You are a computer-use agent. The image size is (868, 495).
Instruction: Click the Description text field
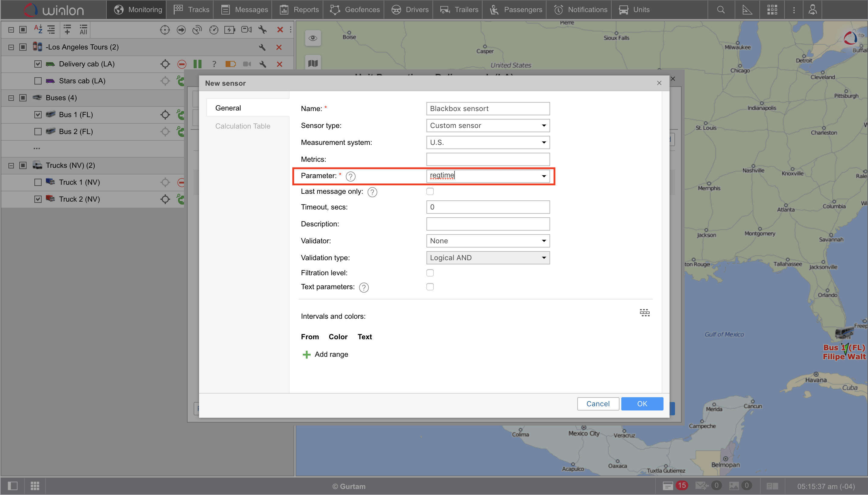click(x=487, y=224)
